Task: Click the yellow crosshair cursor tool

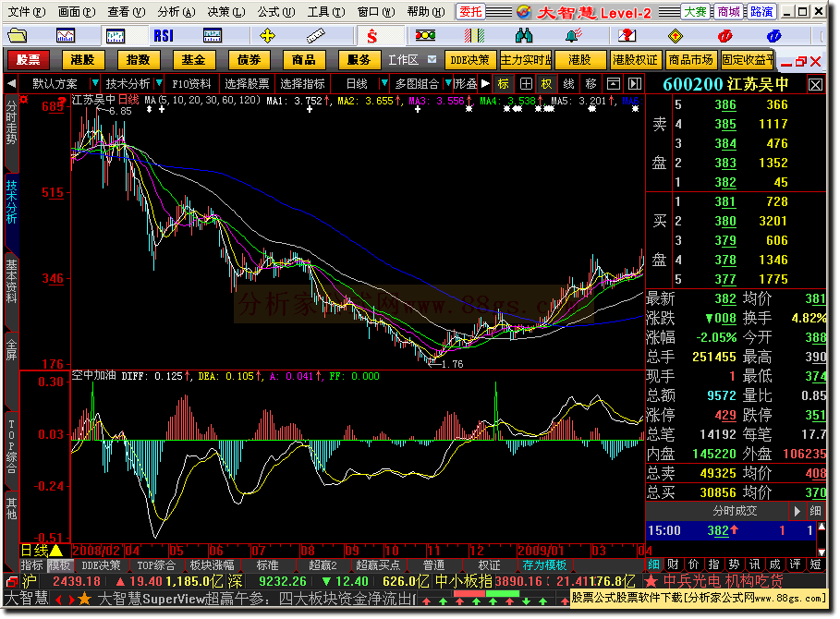Action: (267, 36)
